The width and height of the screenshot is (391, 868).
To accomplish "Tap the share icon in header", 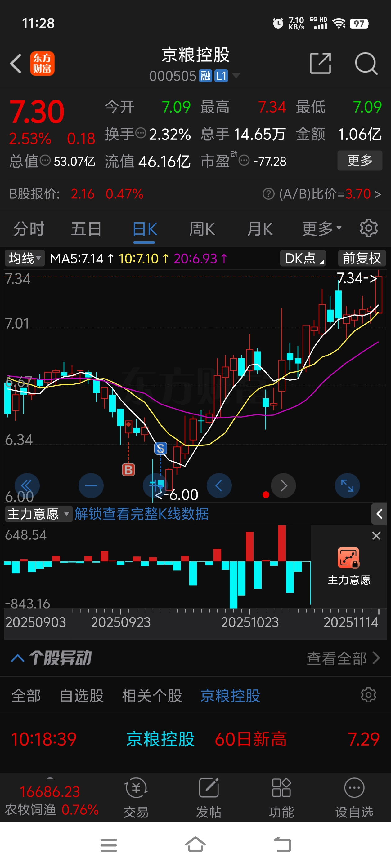I will [320, 63].
